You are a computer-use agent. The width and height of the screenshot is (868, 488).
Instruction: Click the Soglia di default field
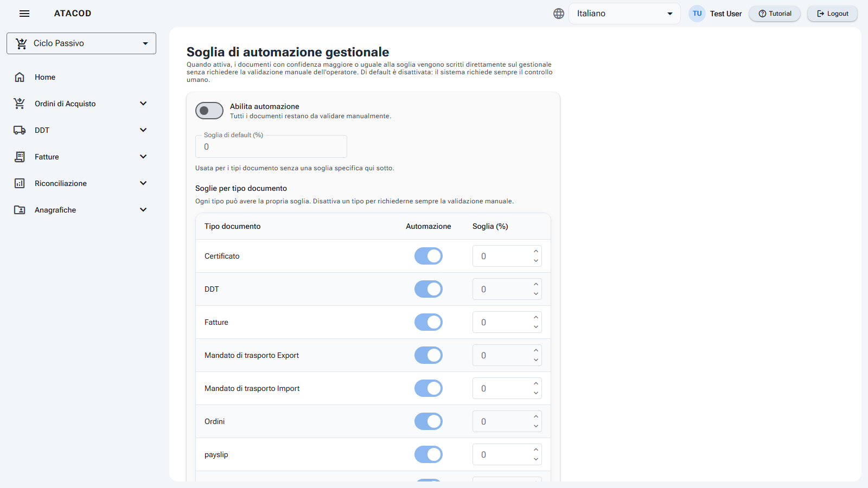[x=271, y=146]
